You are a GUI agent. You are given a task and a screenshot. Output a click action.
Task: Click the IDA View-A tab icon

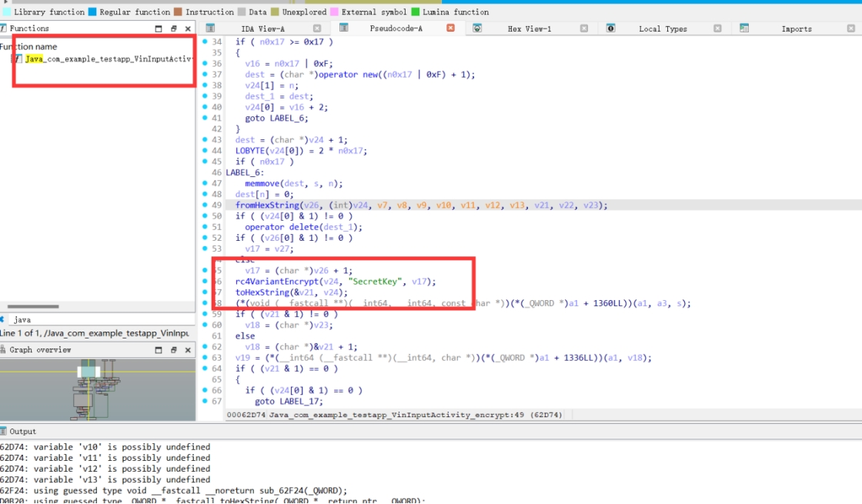tap(209, 28)
